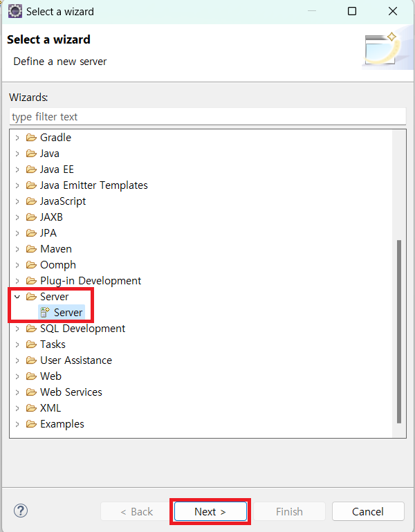Select the JavaScript folder icon

(31, 201)
